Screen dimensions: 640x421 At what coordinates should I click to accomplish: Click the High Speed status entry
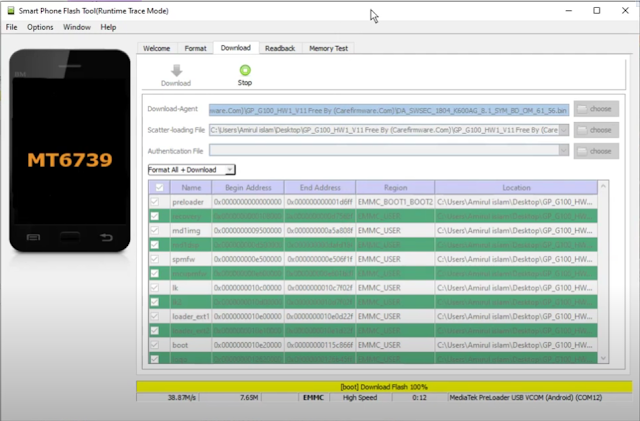360,397
